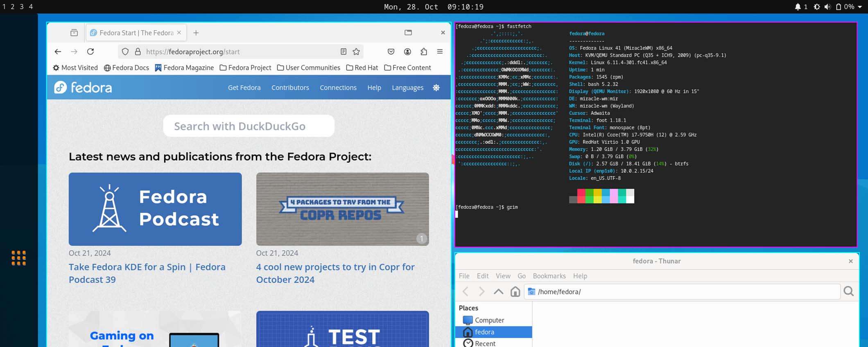This screenshot has width=868, height=347.
Task: Open the Firefox extensions puzzle icon
Action: point(424,52)
